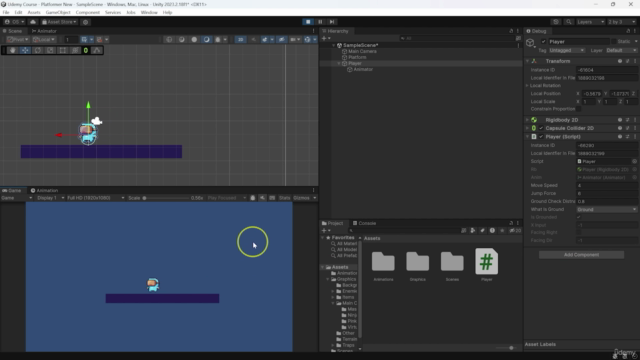
Task: Open the Player script asset icon
Action: coord(487,262)
